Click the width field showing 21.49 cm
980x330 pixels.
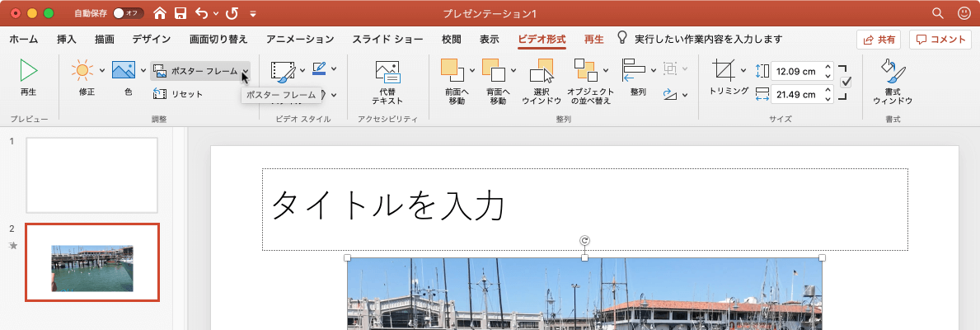(796, 95)
